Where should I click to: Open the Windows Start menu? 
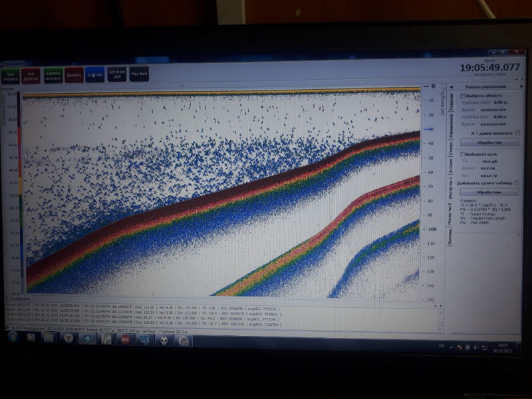click(12, 338)
